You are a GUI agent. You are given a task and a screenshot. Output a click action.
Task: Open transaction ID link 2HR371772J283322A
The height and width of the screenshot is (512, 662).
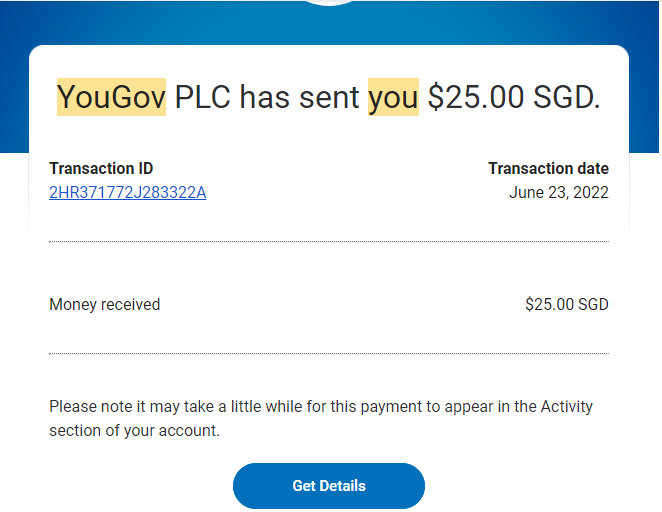[x=127, y=193]
